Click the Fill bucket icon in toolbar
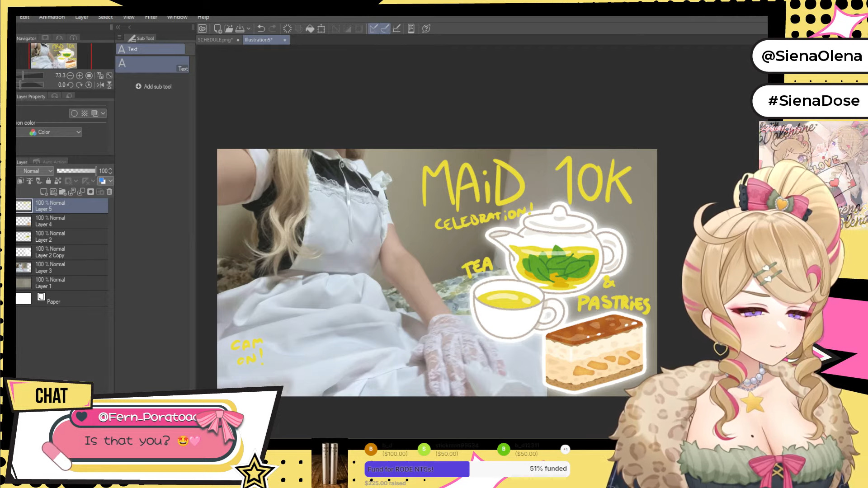 (x=310, y=29)
